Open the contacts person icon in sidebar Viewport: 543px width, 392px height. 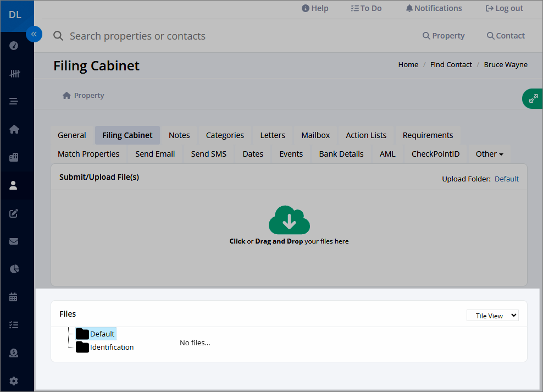[x=13, y=185]
